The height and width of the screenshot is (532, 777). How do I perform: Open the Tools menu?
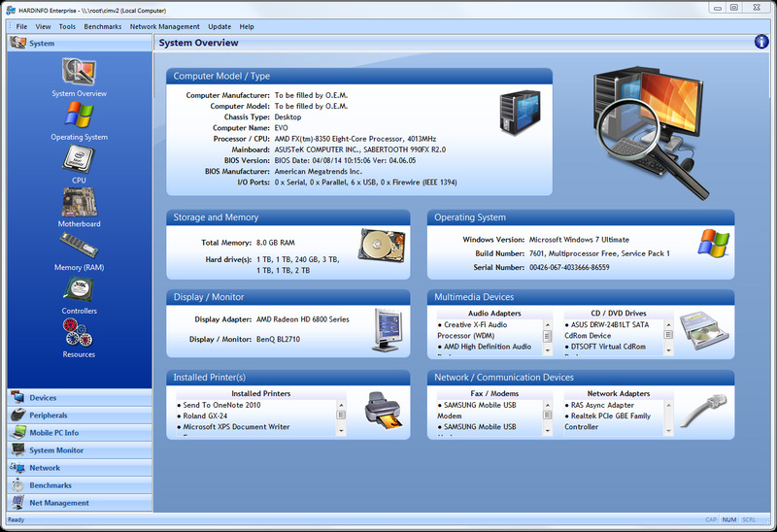tap(67, 27)
